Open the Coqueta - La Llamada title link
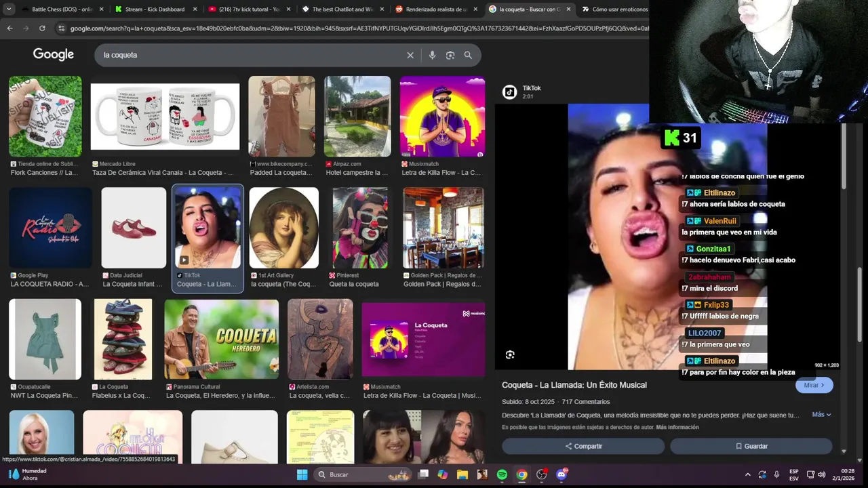This screenshot has width=868, height=488. [574, 385]
